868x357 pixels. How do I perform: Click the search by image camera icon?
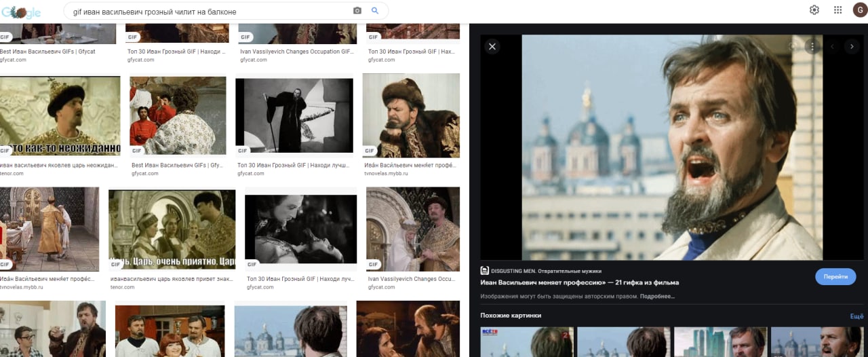357,11
